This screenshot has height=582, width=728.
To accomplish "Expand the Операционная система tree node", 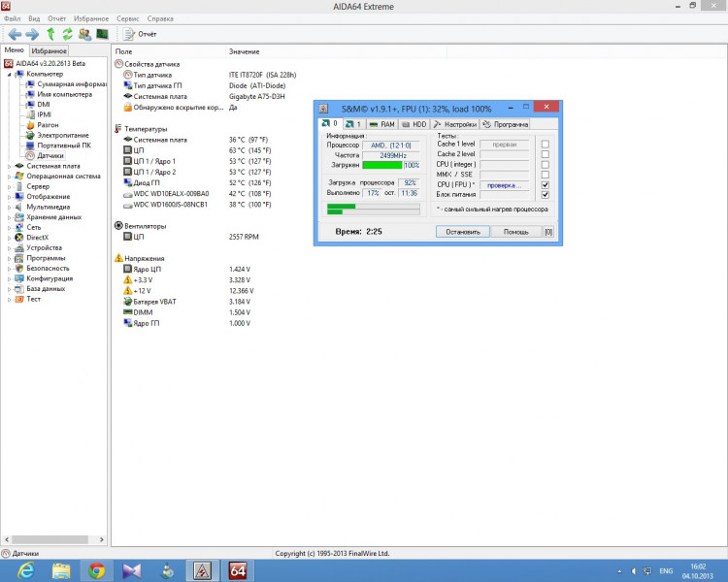I will click(9, 177).
